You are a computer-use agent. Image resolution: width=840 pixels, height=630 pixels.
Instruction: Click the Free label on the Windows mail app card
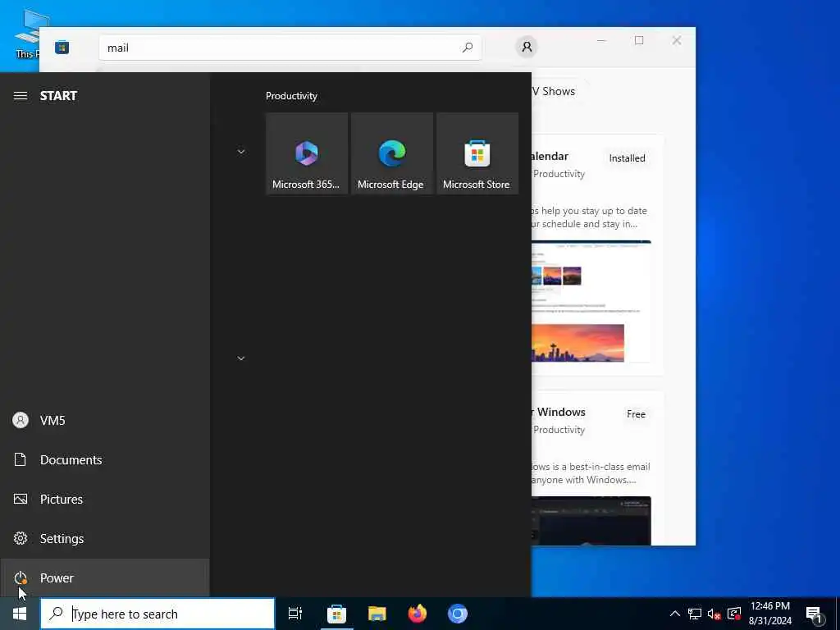[636, 414]
